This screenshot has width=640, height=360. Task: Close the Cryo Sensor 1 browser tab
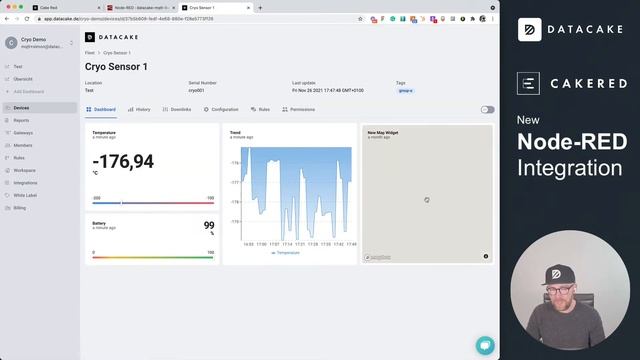click(x=248, y=8)
